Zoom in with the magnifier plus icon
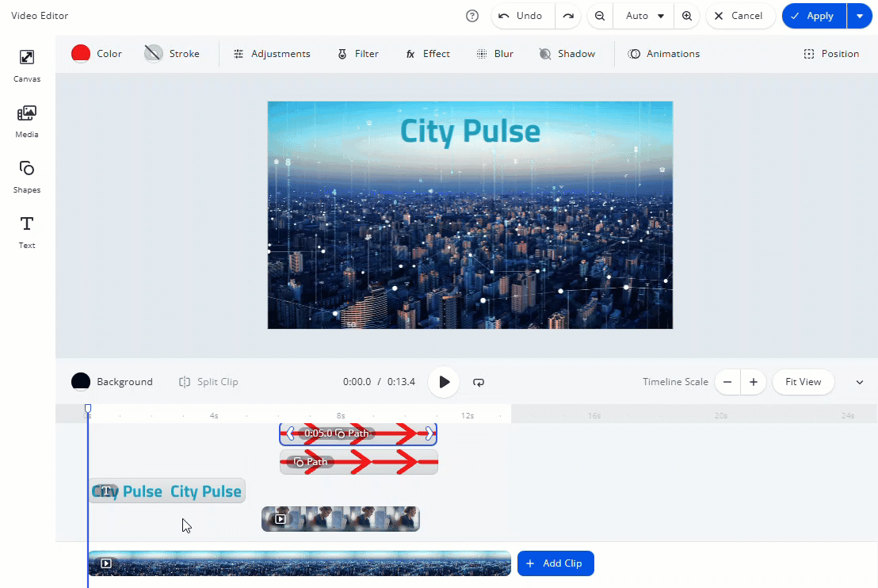The width and height of the screenshot is (878, 588). [687, 16]
